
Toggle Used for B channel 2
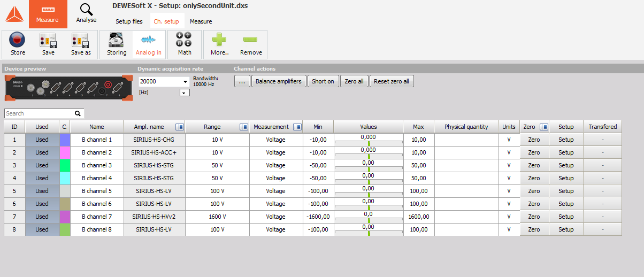[x=42, y=152]
